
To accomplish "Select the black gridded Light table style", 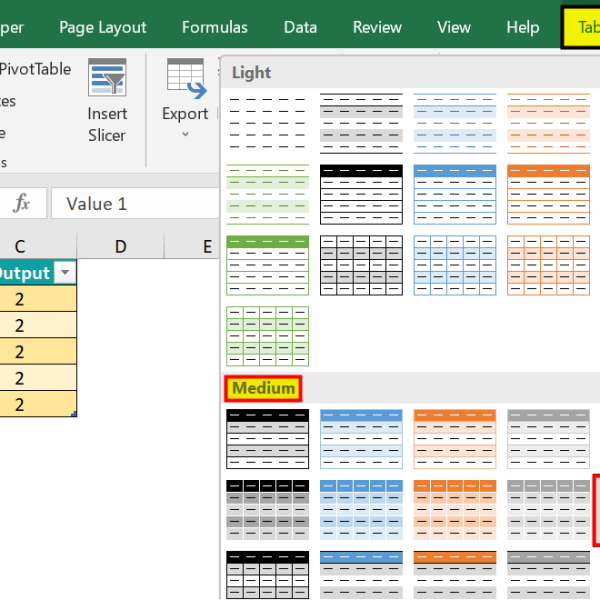I will 361,265.
